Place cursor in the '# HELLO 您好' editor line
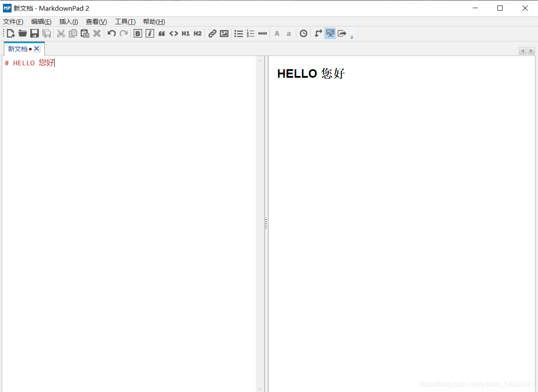 29,63
